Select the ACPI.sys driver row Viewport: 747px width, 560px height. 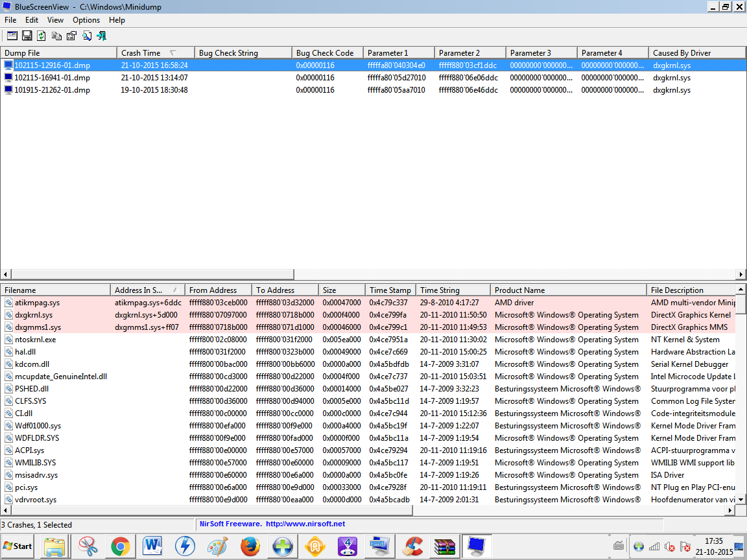point(368,450)
